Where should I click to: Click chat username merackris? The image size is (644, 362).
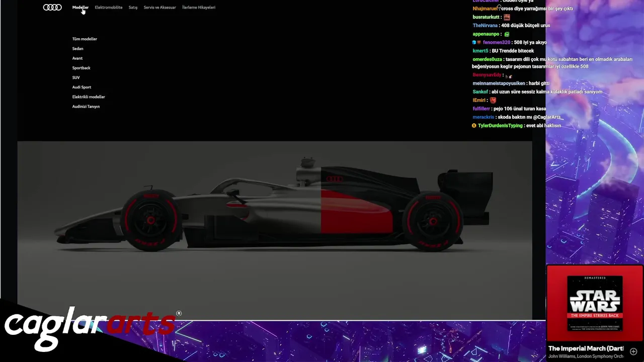pos(484,117)
